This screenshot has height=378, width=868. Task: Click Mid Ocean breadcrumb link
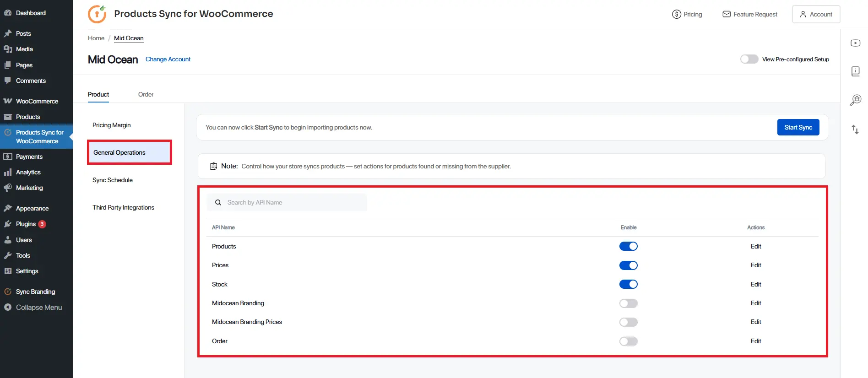[129, 38]
